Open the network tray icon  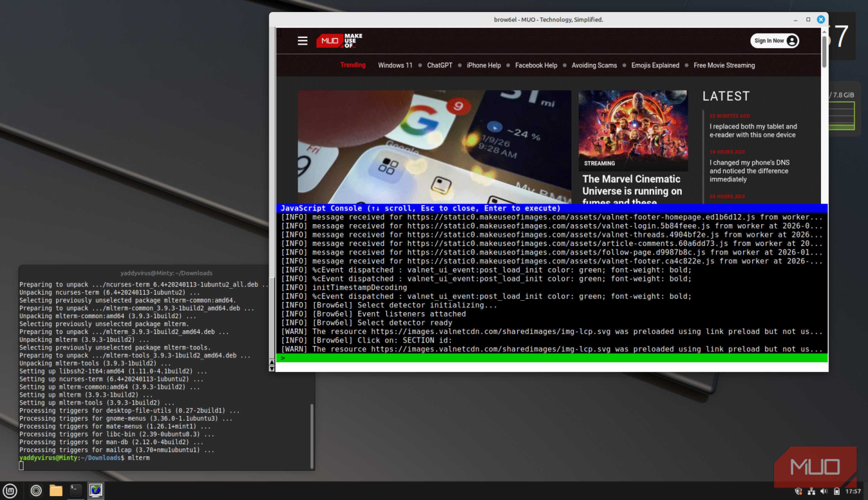(811, 492)
